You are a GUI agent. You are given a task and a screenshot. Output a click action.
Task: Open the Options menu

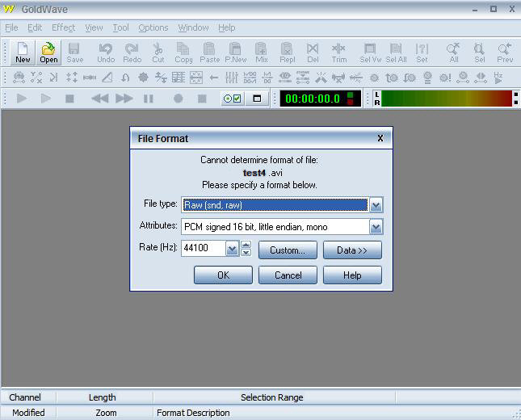click(x=153, y=27)
